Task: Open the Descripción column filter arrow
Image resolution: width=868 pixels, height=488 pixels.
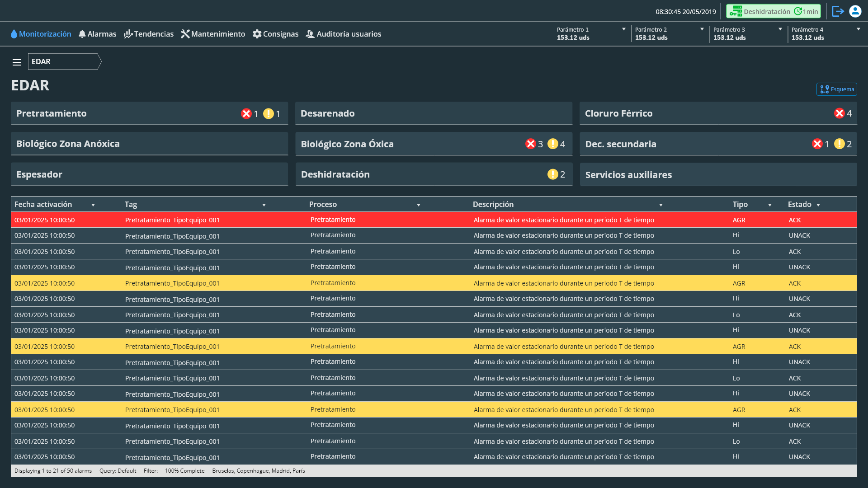Action: 660,205
